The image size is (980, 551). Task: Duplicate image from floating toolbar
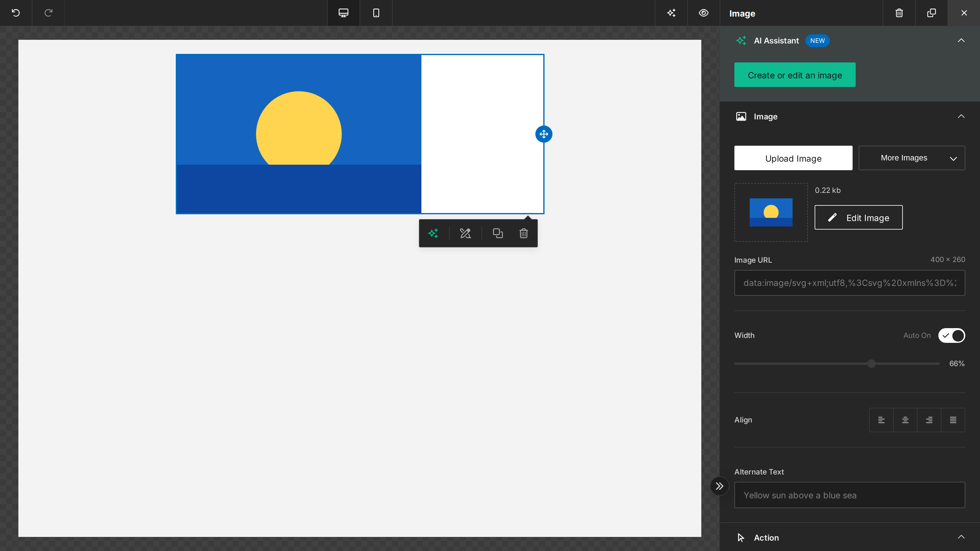(498, 233)
